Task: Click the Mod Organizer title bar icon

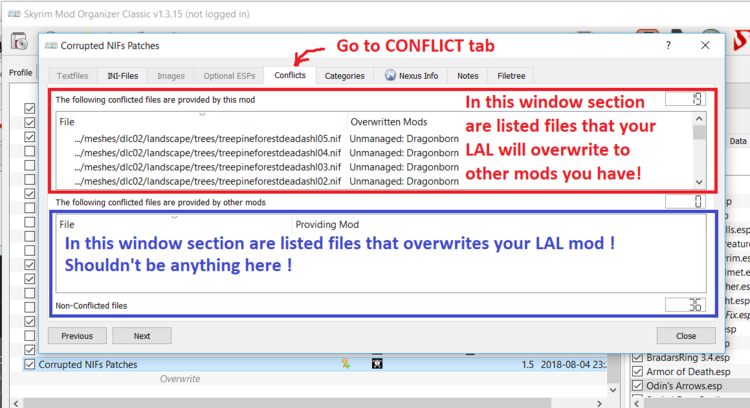Action: (x=14, y=14)
